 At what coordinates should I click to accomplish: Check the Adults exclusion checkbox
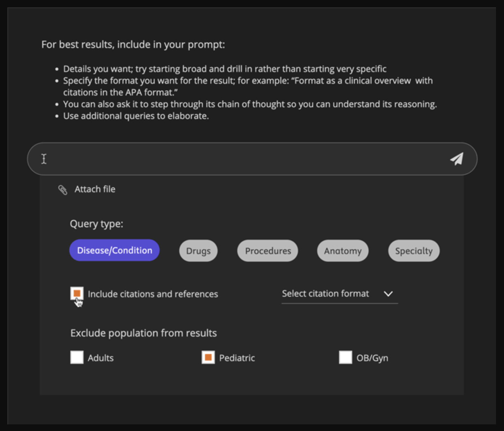click(x=77, y=357)
